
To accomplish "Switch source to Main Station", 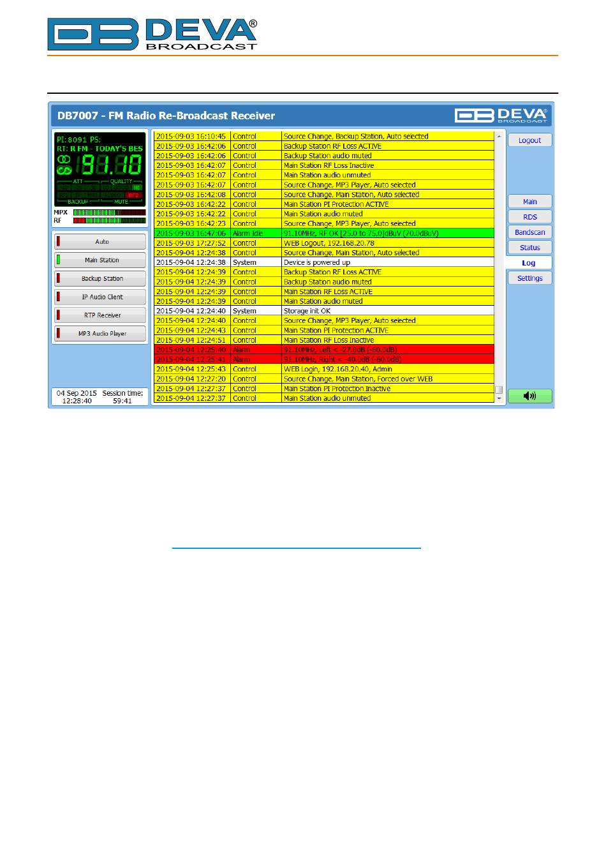I will point(100,260).
